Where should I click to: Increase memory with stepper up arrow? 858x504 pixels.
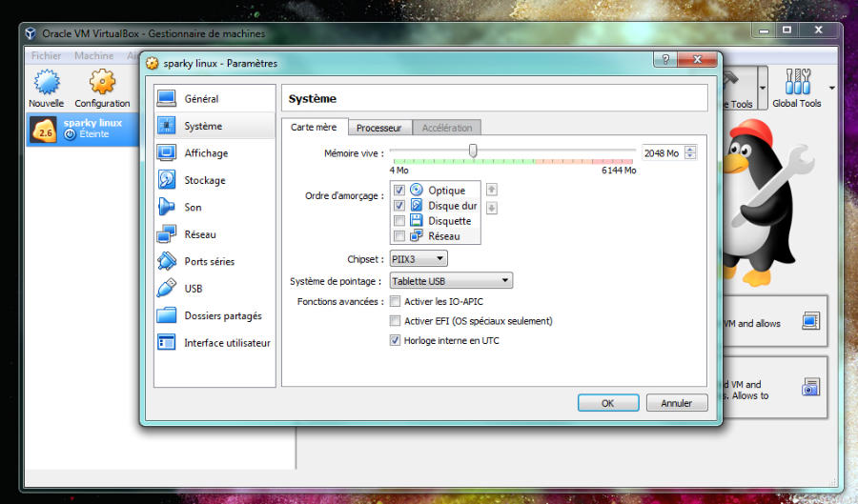[690, 150]
